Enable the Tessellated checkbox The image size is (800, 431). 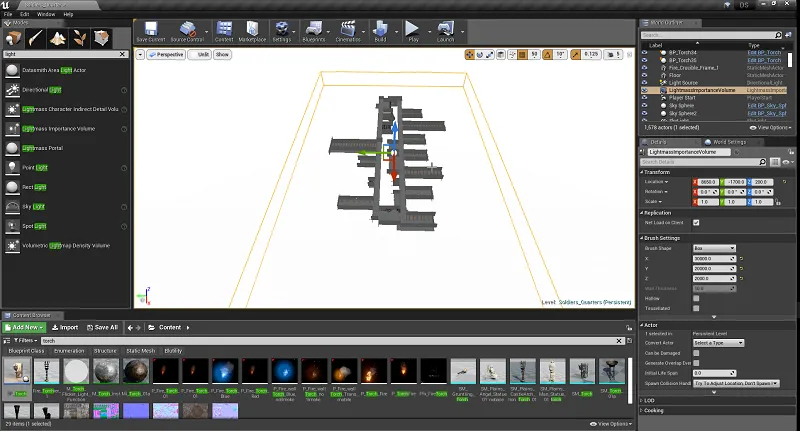coord(696,308)
